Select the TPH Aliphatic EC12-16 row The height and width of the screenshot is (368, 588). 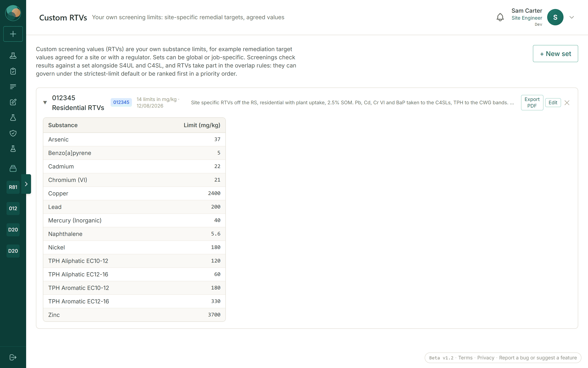[x=134, y=274]
